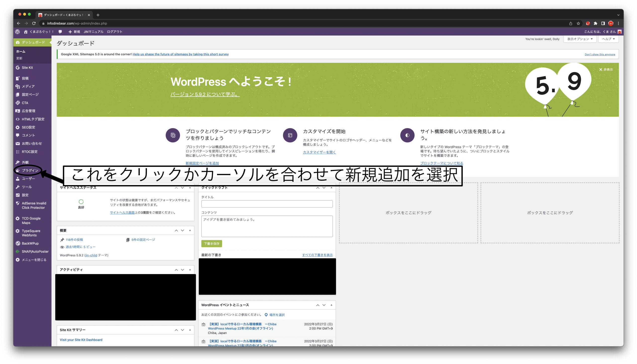
Task: Open SNAP|AutoPoster in sidebar
Action: [35, 252]
